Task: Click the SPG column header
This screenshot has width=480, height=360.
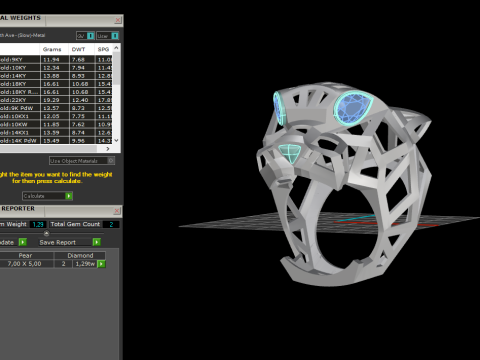Action: click(103, 49)
